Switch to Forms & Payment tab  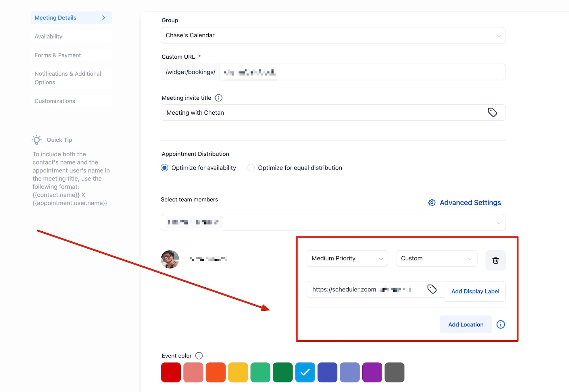point(57,55)
